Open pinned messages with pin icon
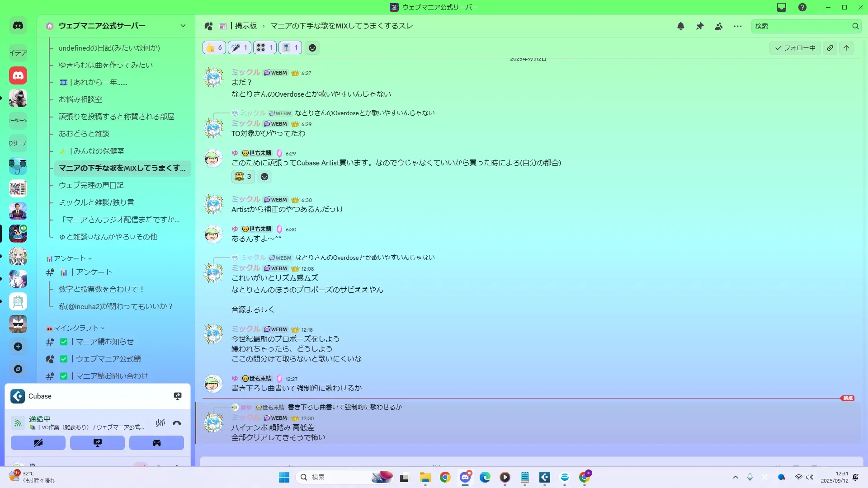 point(700,26)
